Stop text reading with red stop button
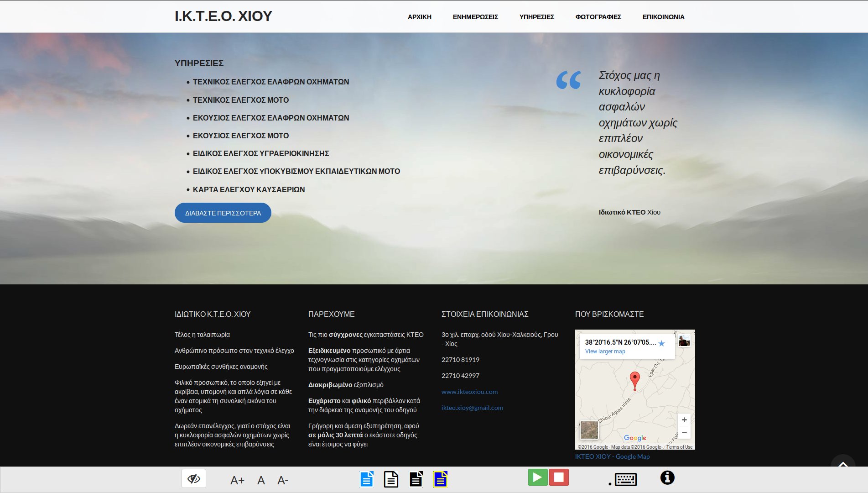The width and height of the screenshot is (868, 493). [559, 477]
